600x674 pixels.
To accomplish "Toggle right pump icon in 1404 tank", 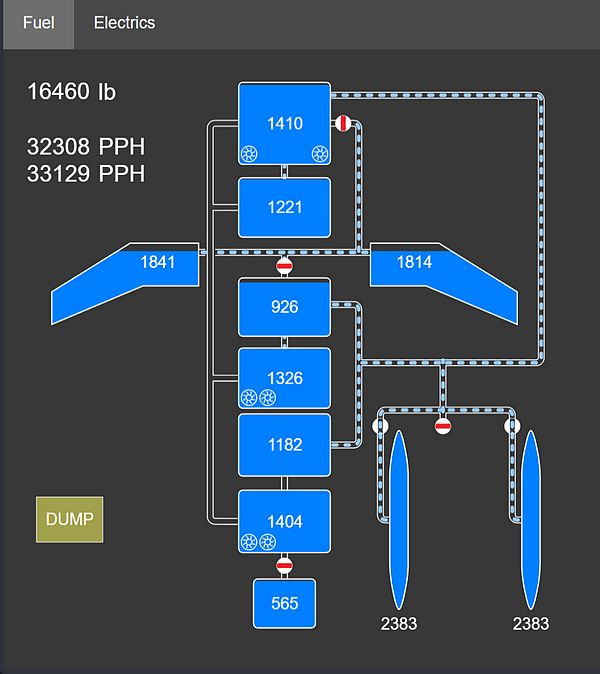I will (x=267, y=542).
